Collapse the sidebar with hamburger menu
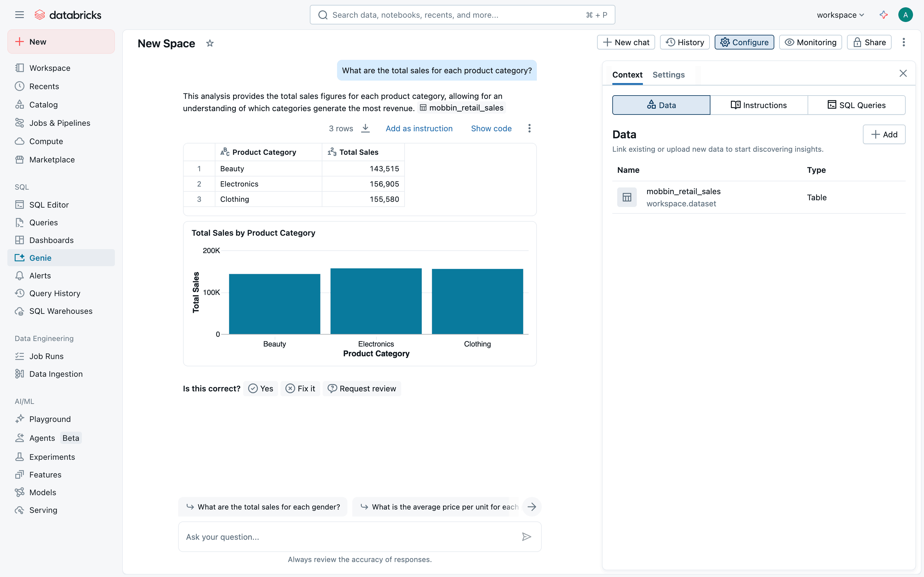Viewport: 924px width, 577px height. point(20,15)
